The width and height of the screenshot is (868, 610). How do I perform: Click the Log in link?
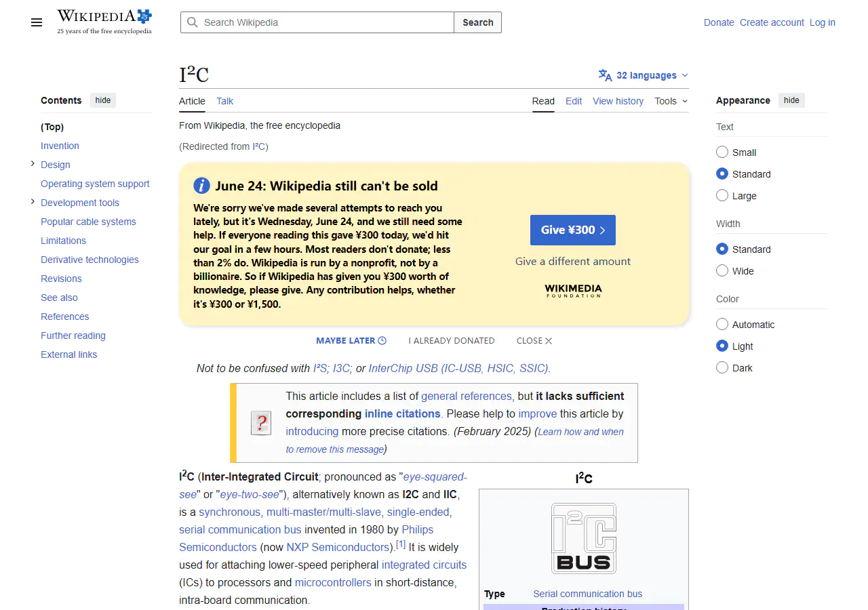click(823, 22)
